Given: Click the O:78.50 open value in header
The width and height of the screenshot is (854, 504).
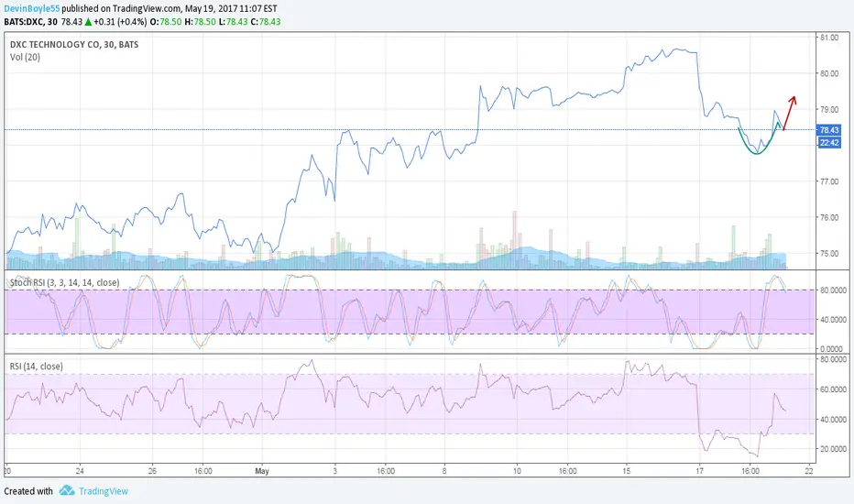Looking at the screenshot, I should (166, 22).
